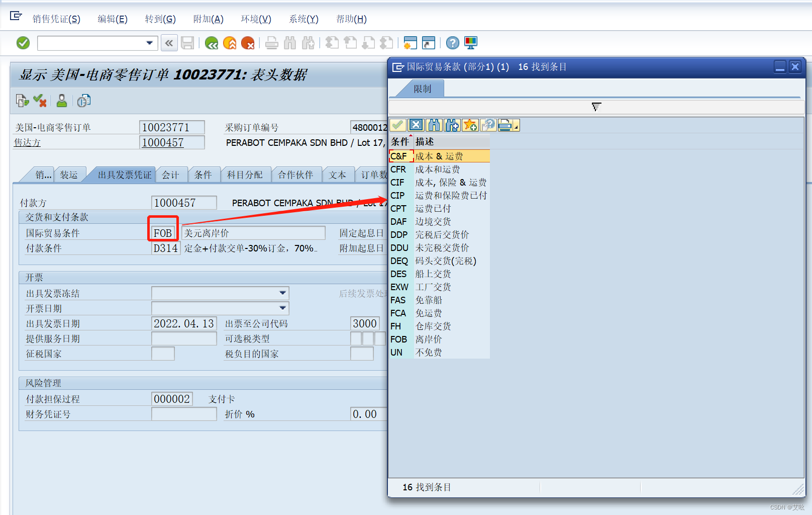
Task: Open the 系统(Y) menu
Action: click(303, 19)
